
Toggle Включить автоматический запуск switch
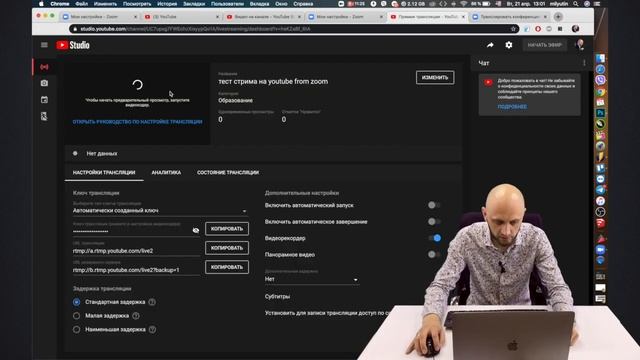click(434, 205)
